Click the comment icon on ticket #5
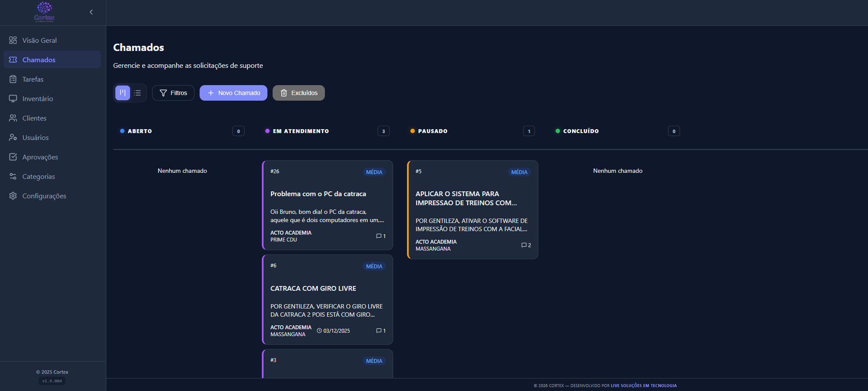 point(524,245)
